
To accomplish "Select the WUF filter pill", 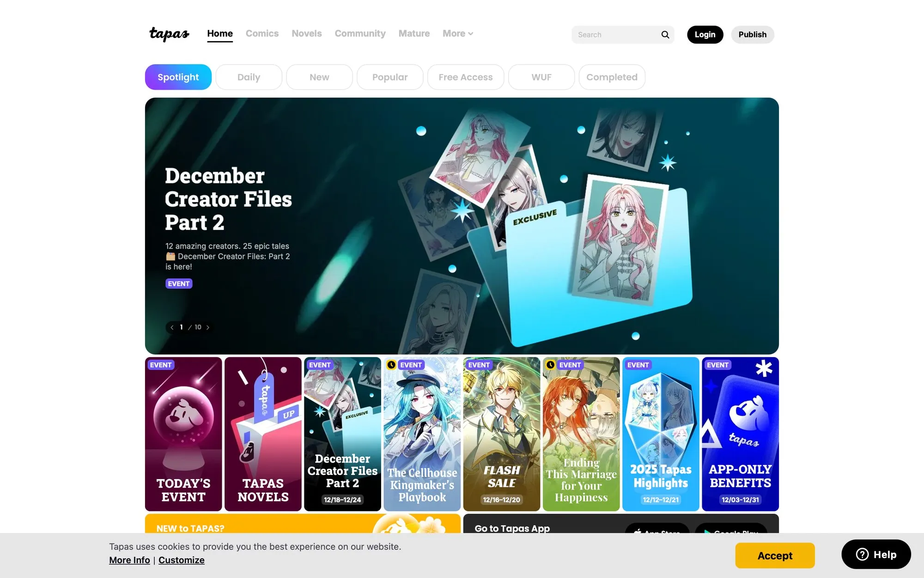I will 541,77.
